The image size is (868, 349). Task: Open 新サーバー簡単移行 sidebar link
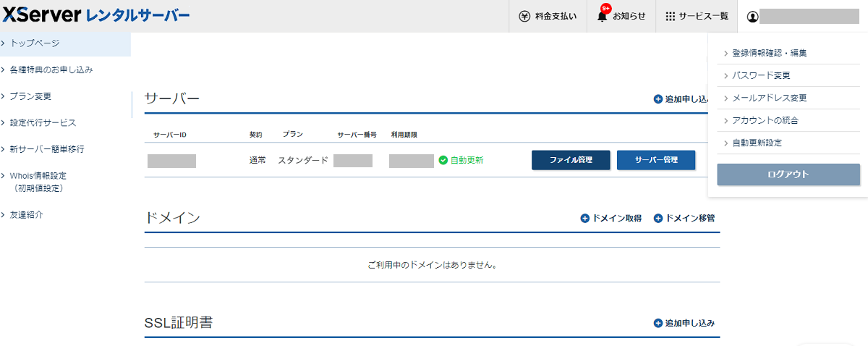click(x=47, y=149)
